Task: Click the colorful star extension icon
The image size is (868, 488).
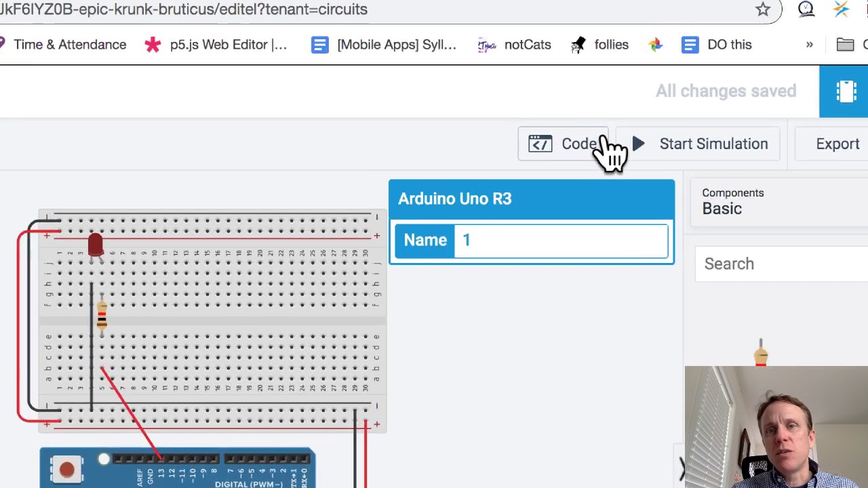Action: click(842, 9)
